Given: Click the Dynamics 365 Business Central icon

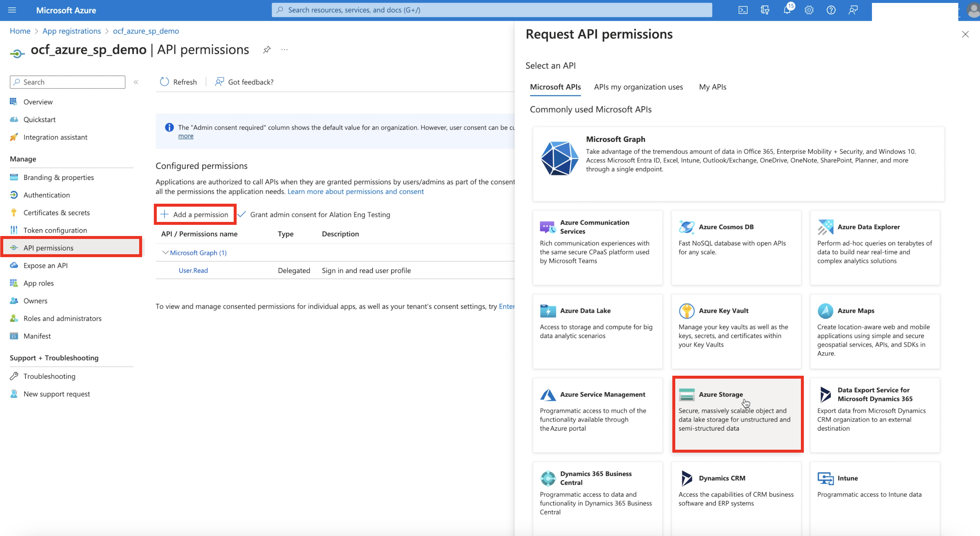Looking at the screenshot, I should pyautogui.click(x=548, y=478).
